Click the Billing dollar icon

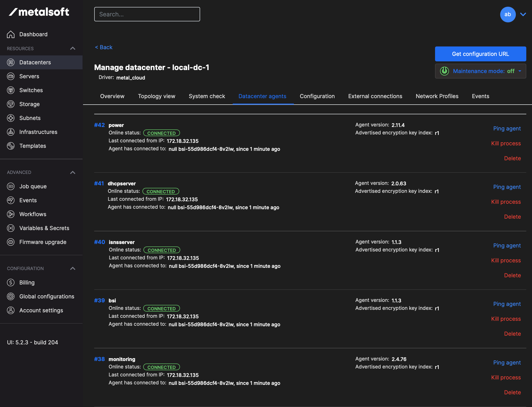[11, 283]
